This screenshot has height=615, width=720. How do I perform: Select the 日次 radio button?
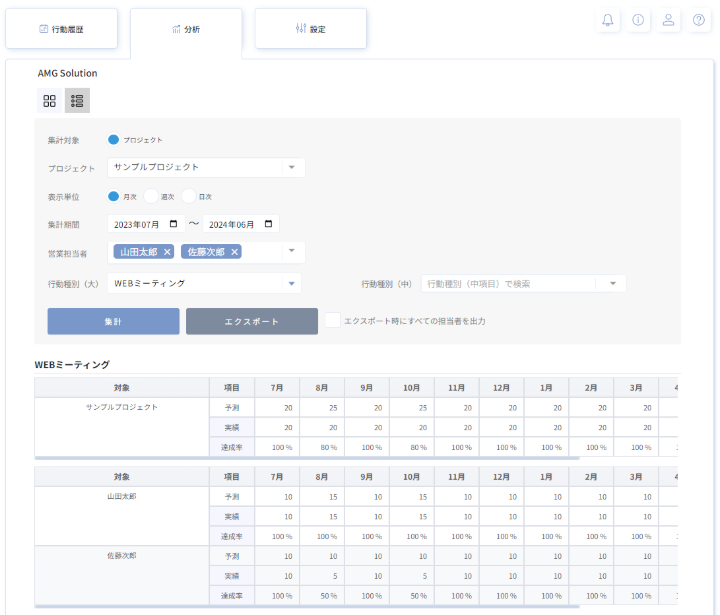[x=189, y=196]
